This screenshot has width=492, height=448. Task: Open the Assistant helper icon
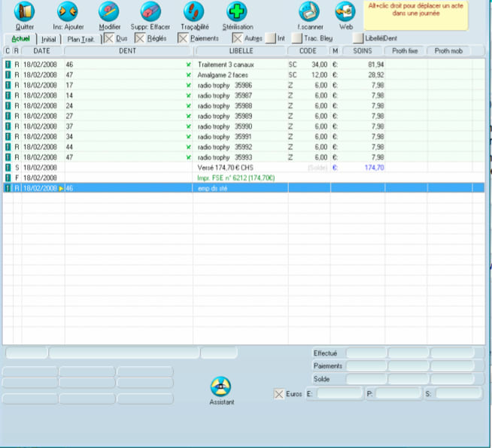[x=221, y=386]
